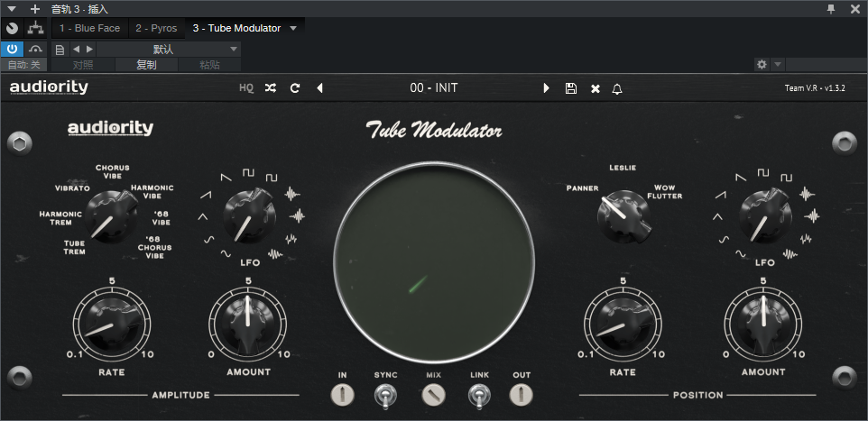
Task: Delete preset using the X icon
Action: coord(595,88)
